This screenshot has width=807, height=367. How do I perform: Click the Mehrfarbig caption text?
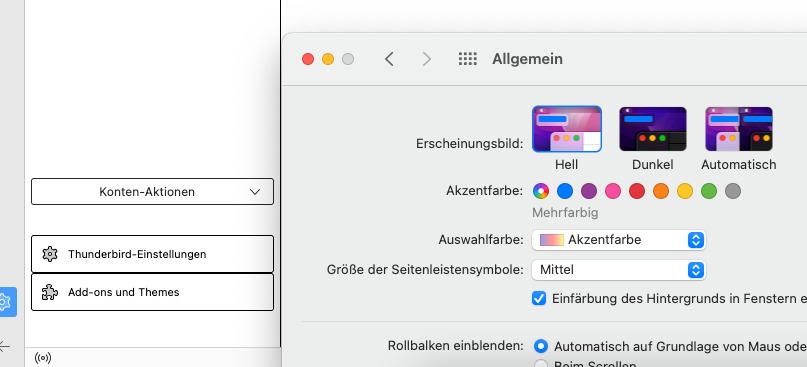(x=565, y=213)
